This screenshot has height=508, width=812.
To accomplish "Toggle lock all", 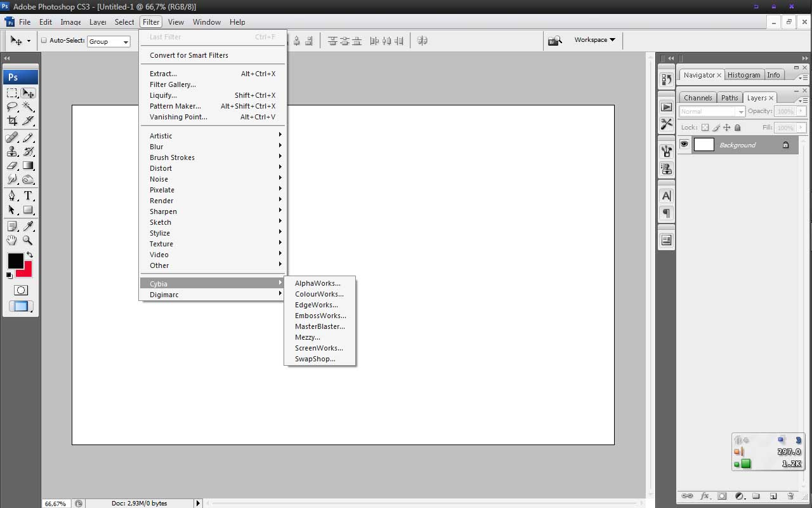I will click(737, 128).
